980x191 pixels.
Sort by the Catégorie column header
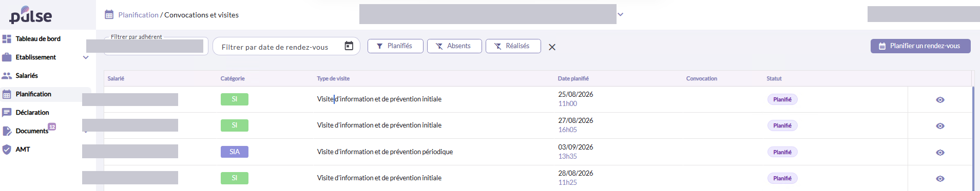tap(233, 78)
